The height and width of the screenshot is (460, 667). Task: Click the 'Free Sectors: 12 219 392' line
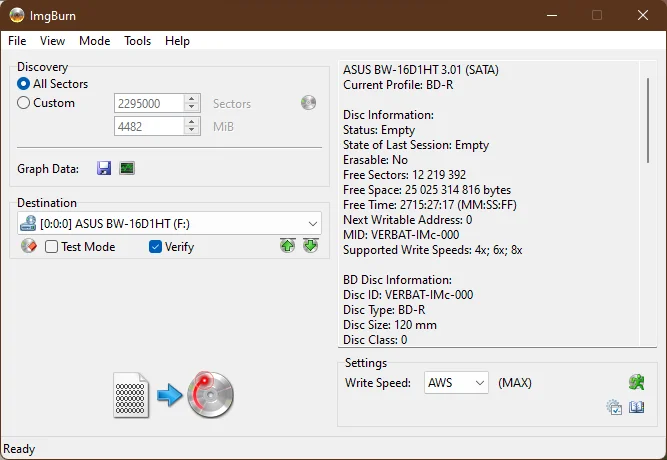405,174
